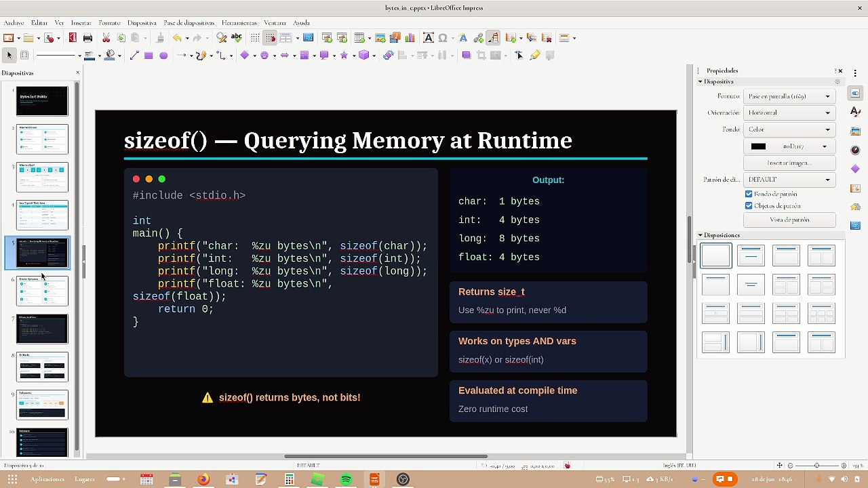Insert a hyperlink
The image size is (868, 488).
pos(478,38)
